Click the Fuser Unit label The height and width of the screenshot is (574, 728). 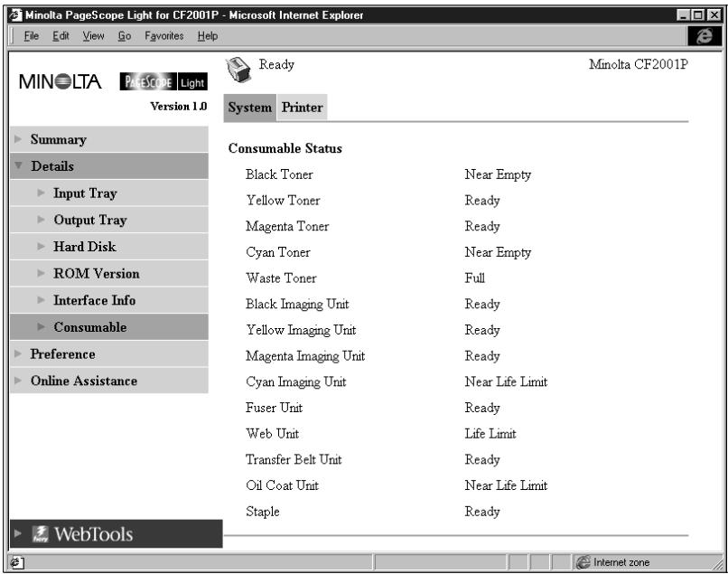[x=274, y=408]
